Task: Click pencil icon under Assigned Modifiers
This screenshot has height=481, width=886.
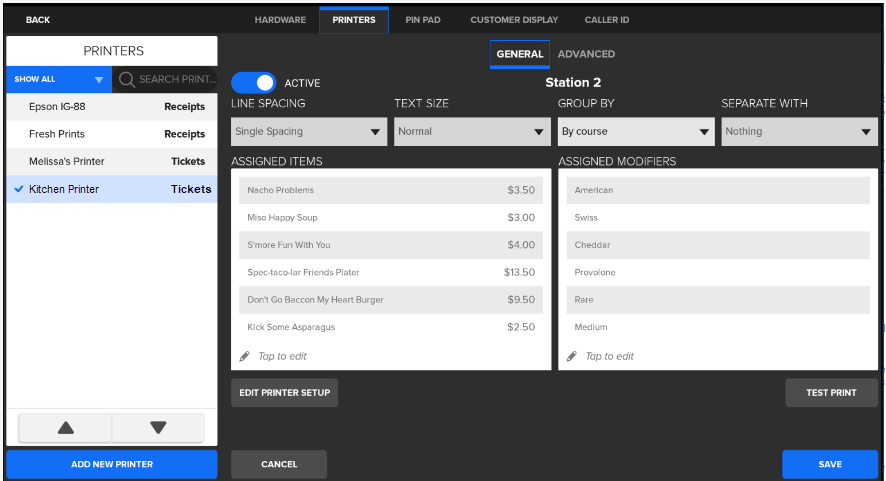Action: pos(572,356)
